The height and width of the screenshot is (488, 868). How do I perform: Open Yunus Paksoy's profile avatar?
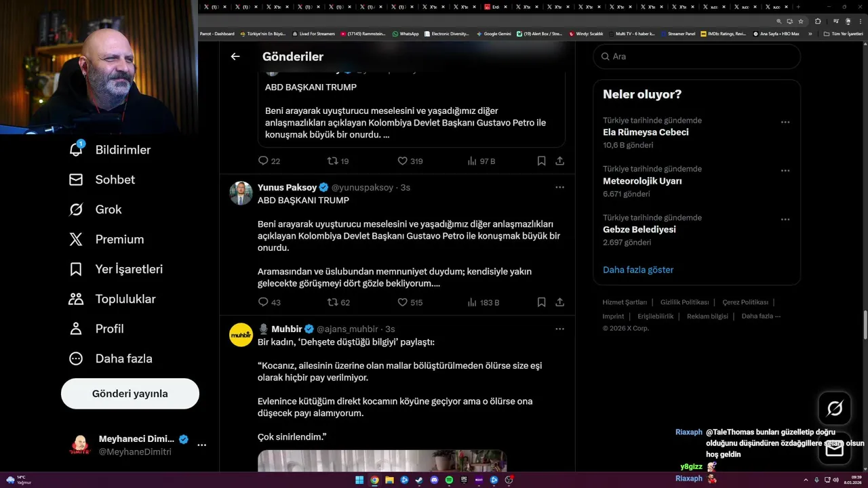click(x=241, y=193)
